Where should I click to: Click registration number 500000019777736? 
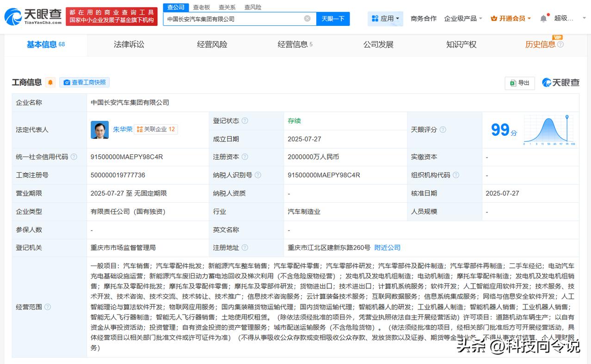point(118,175)
